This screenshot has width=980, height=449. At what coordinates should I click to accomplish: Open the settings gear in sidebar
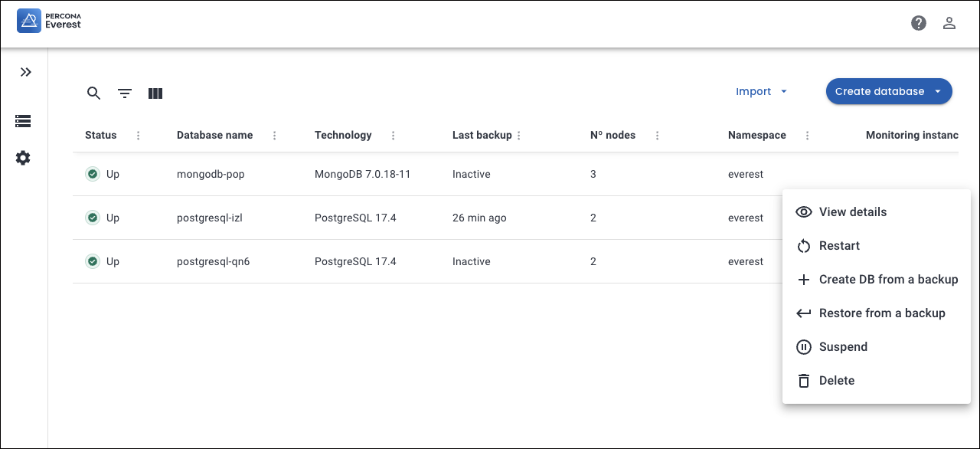click(23, 158)
